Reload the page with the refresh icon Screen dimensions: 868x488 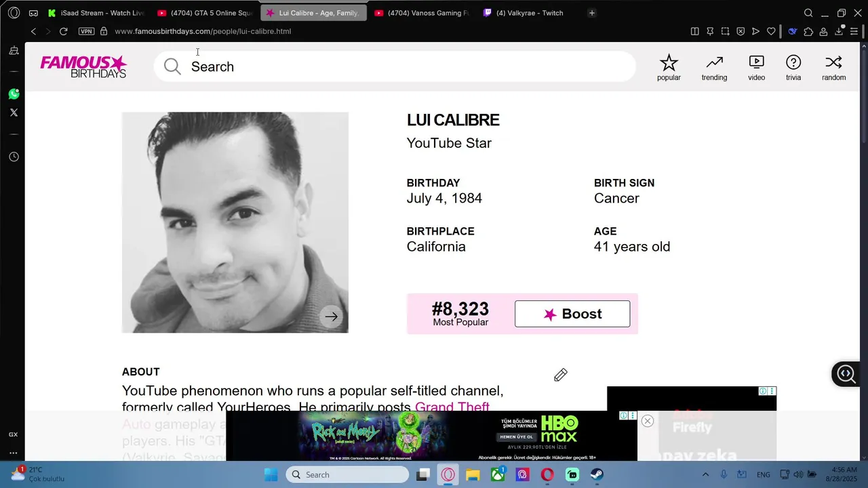63,31
